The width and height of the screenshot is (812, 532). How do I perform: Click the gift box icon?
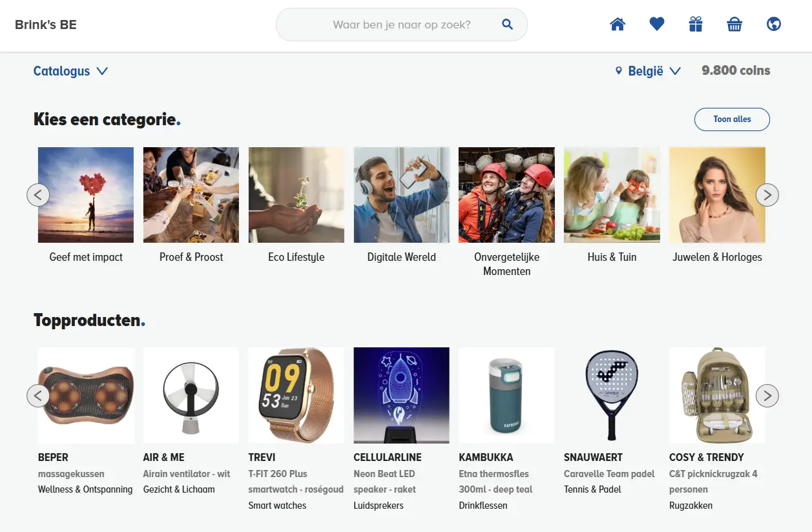(x=695, y=25)
